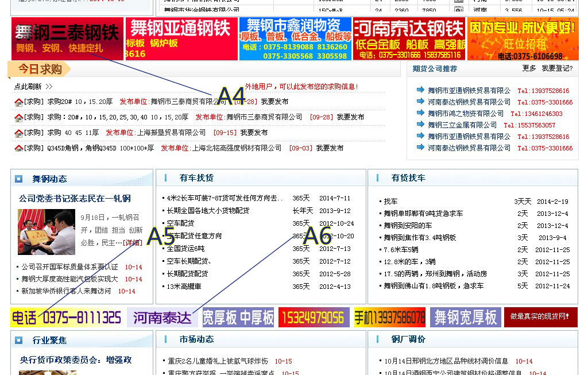This screenshot has height=375, width=588.
Task: Open 长期全国各地大小货物配货 listing
Action: point(208,211)
